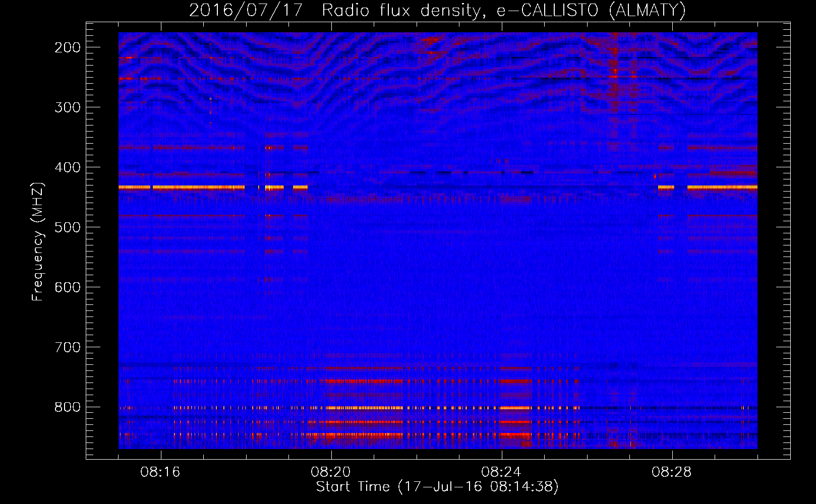Viewport: 816px width, 504px height.
Task: Click the 800 frequency tick label
Action: 68,407
